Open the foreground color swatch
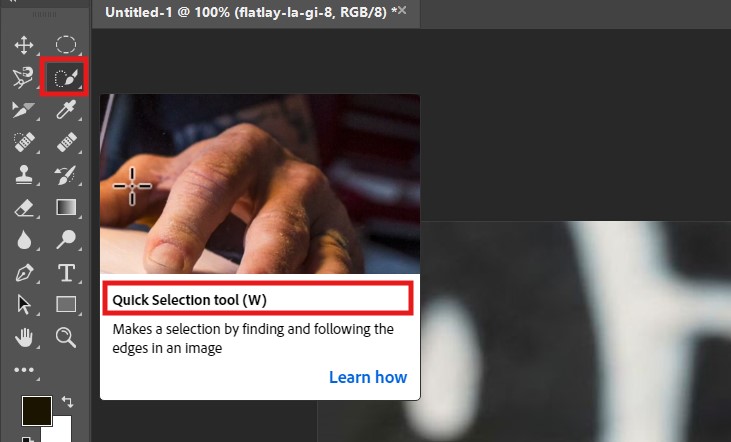 [37, 411]
